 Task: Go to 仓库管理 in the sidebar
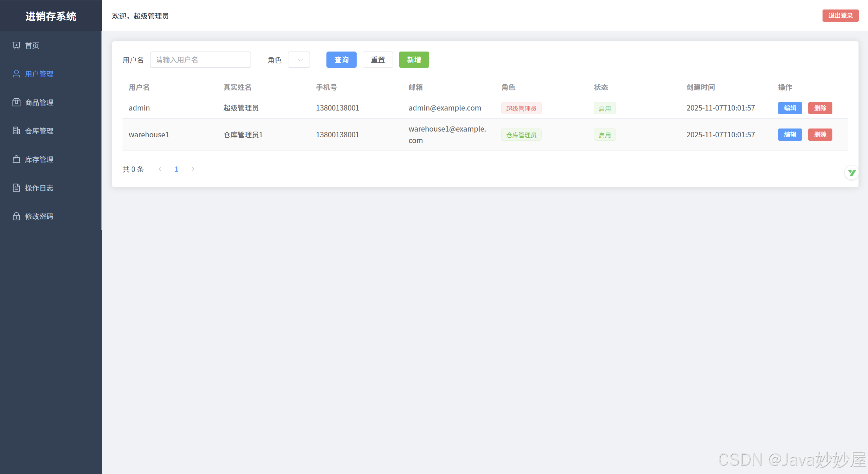pos(51,131)
